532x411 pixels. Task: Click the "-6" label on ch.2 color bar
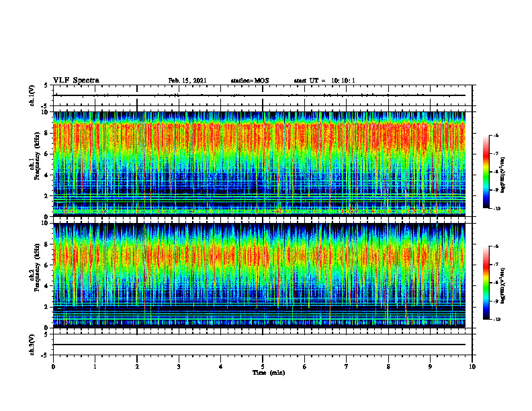[496, 246]
